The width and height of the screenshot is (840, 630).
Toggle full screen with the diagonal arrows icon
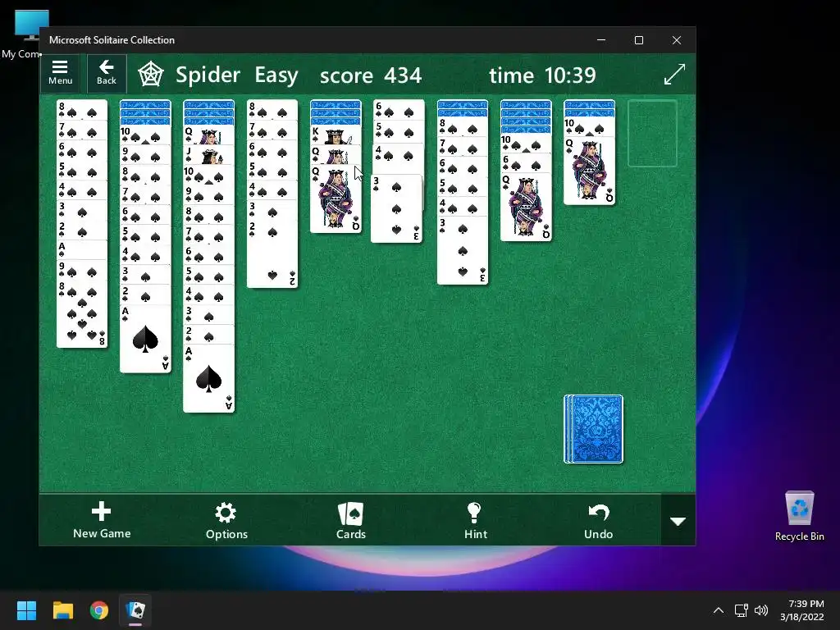[674, 75]
